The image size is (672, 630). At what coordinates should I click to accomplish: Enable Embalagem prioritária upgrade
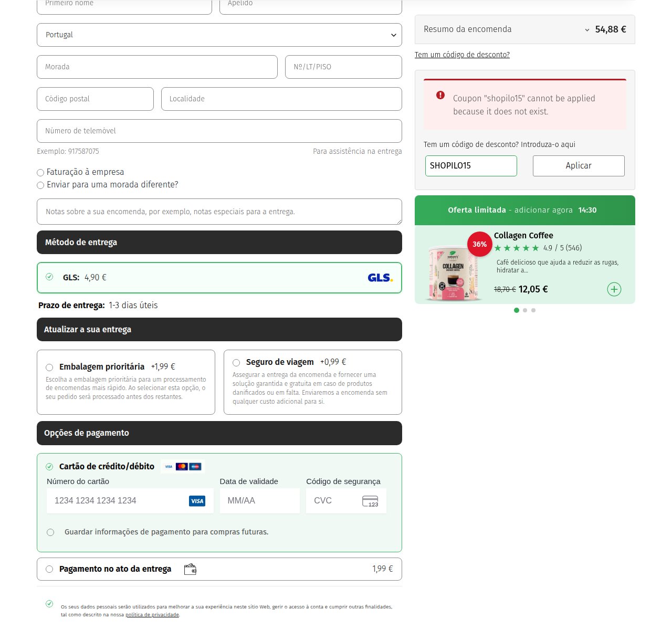click(x=49, y=367)
